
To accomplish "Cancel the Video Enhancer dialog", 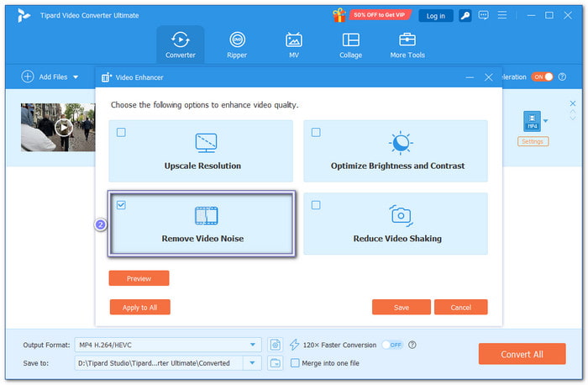I will pos(461,308).
